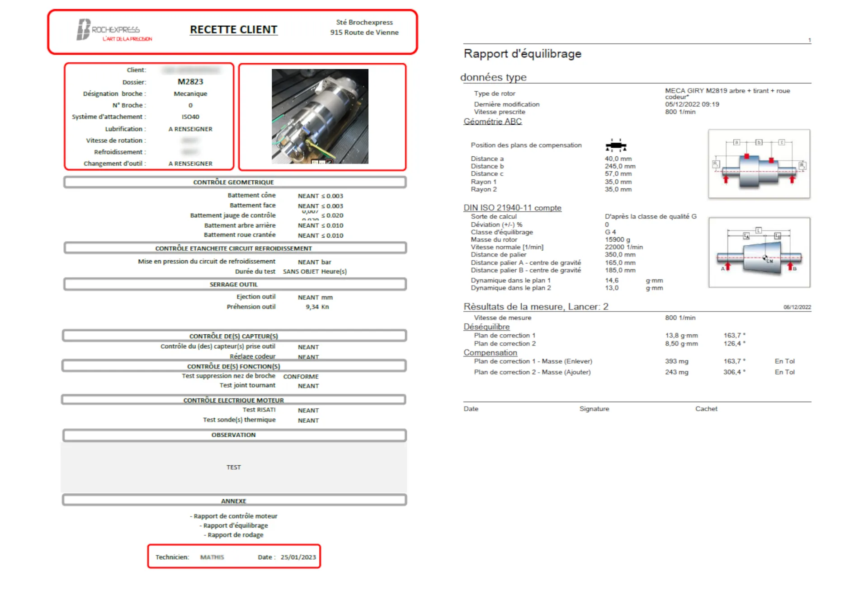
Task: Click the Rapport d'équilibrage annex entry
Action: coord(235,525)
